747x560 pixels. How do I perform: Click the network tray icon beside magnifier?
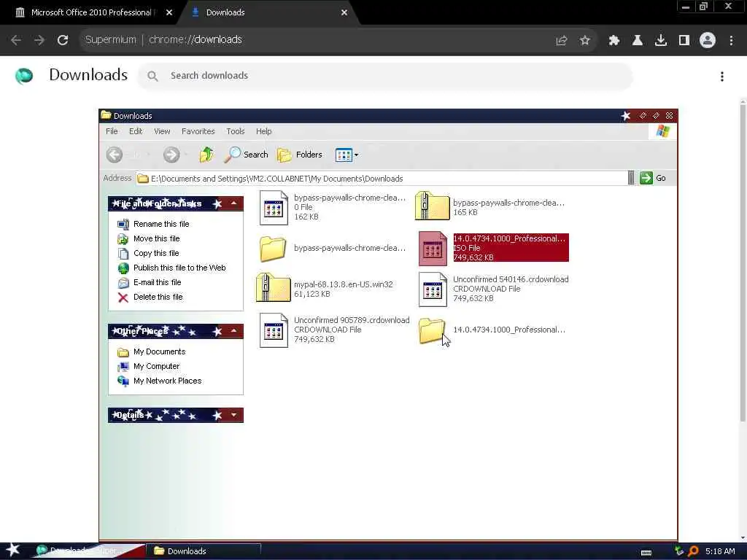pos(679,551)
